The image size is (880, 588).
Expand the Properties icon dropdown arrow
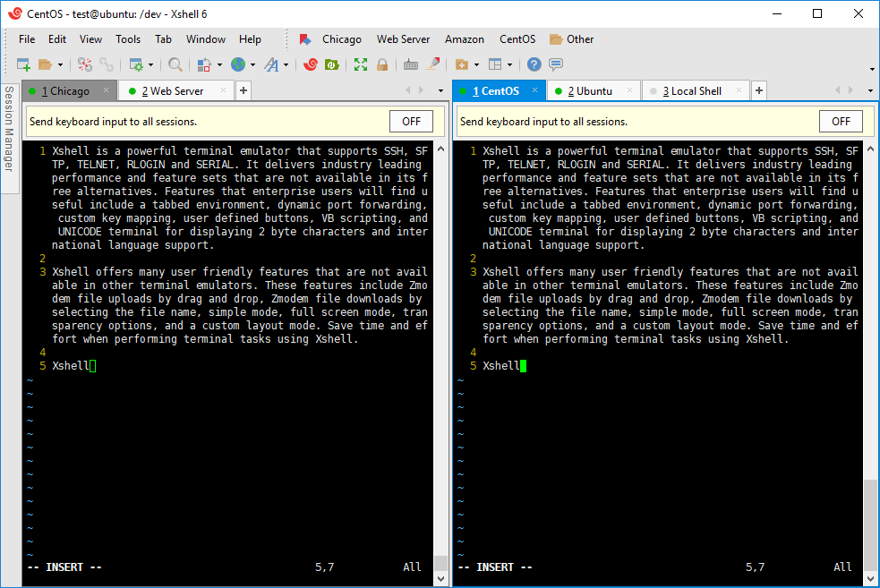click(x=150, y=65)
